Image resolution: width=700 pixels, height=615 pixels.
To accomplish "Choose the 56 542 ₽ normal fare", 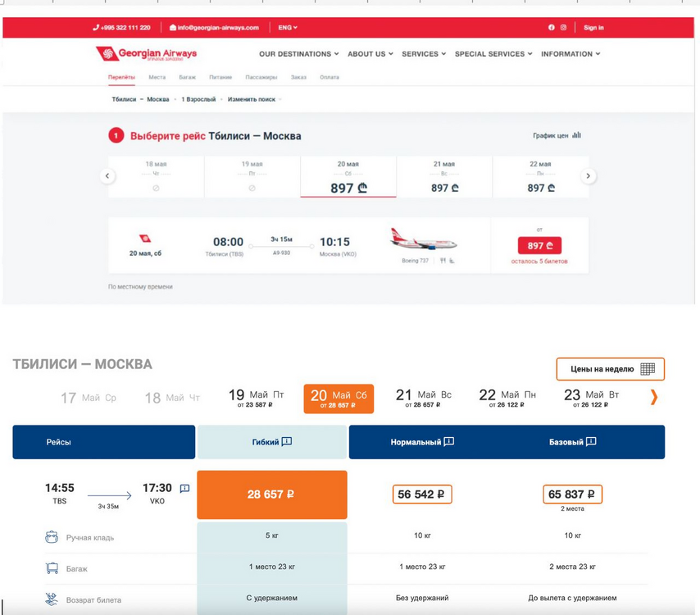I will [x=422, y=494].
